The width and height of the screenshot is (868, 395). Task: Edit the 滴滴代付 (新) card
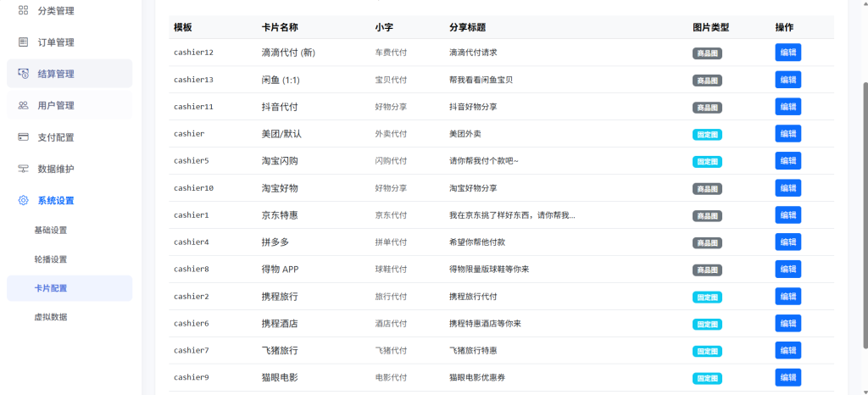(x=787, y=52)
